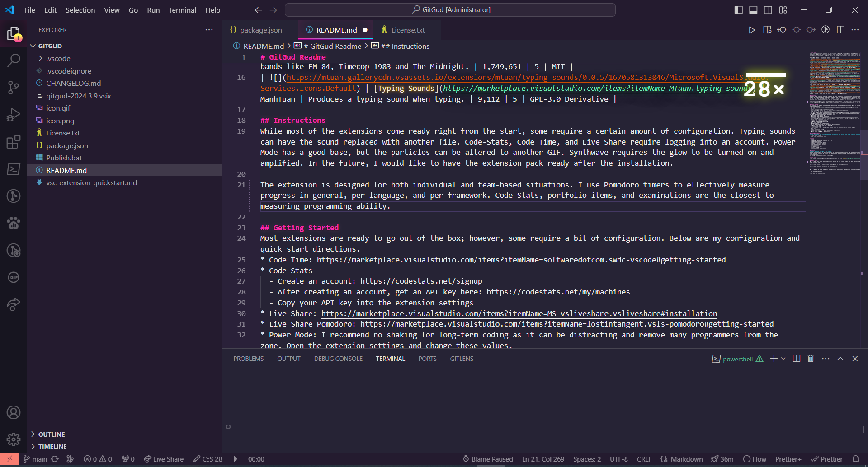
Task: Open notifications bell in status bar
Action: click(855, 459)
